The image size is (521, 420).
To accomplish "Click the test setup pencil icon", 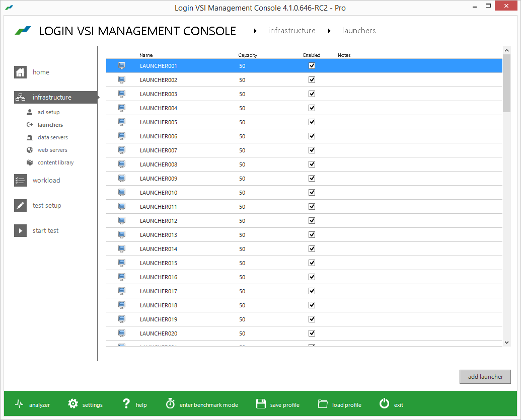I will click(20, 206).
